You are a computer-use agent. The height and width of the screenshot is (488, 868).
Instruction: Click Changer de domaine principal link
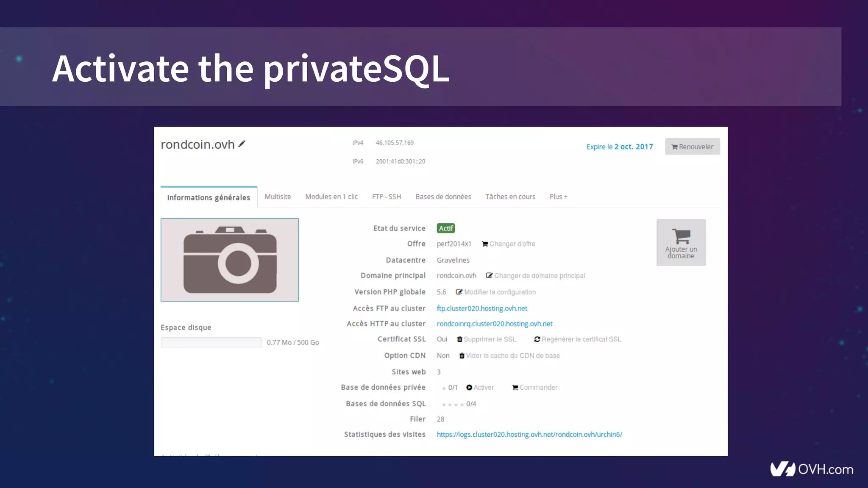pos(535,276)
